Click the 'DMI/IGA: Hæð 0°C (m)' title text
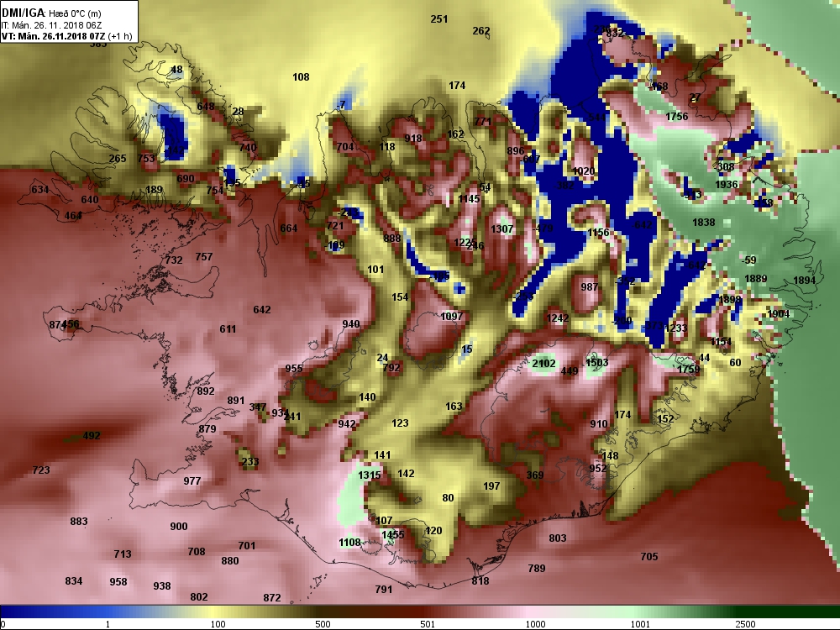840x630 pixels. coord(51,14)
